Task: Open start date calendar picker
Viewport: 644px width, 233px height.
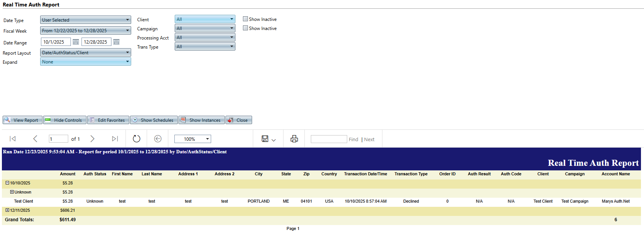Action: click(76, 42)
